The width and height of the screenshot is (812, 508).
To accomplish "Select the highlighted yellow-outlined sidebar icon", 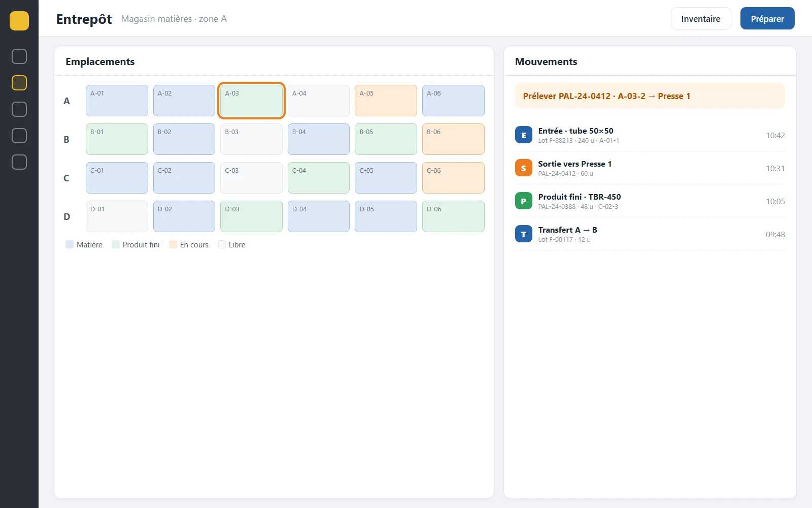I will [19, 83].
